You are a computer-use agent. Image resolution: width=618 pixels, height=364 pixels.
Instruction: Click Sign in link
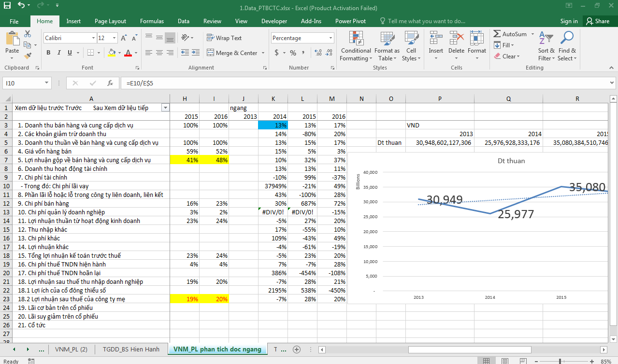click(x=569, y=21)
